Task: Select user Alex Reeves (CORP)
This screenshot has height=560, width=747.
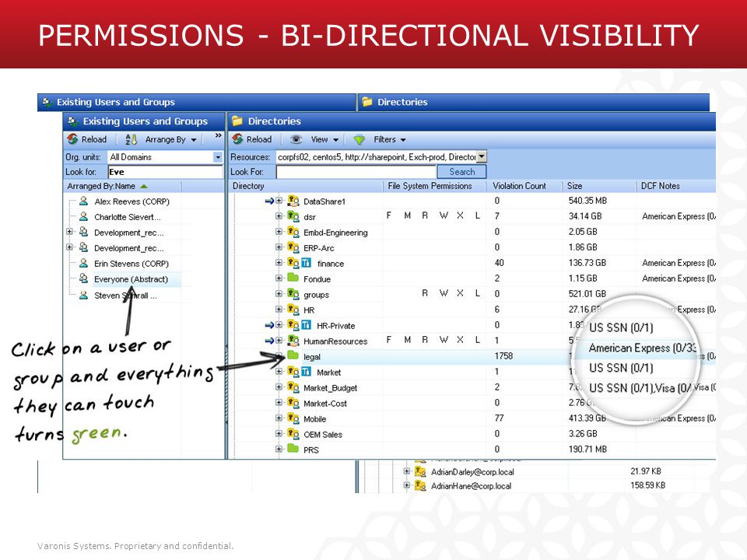Action: tap(132, 201)
